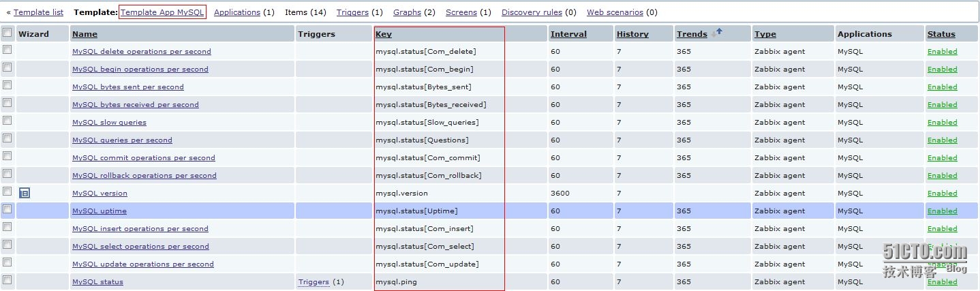Sort items by History column
Screen dimensions: 980x291
tap(632, 34)
